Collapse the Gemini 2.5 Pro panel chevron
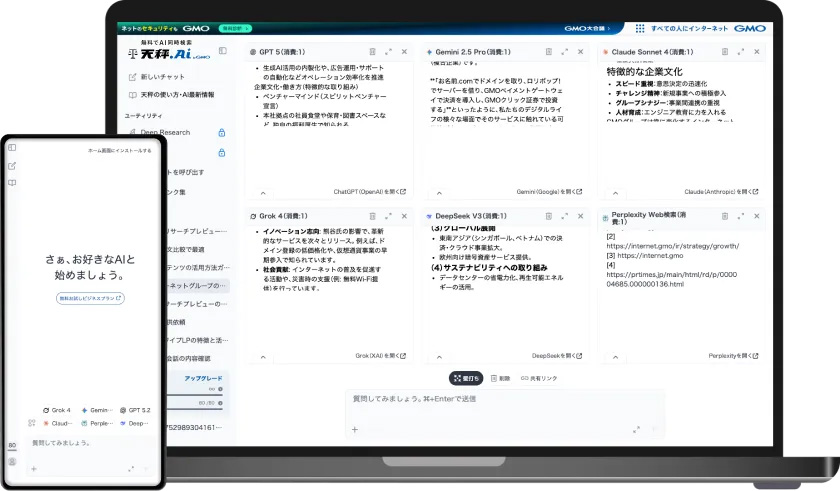The height and width of the screenshot is (491, 840). click(439, 193)
